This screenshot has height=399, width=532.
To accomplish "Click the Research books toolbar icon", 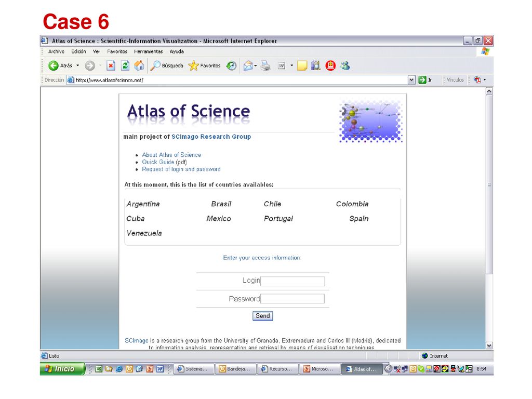I will [x=316, y=65].
